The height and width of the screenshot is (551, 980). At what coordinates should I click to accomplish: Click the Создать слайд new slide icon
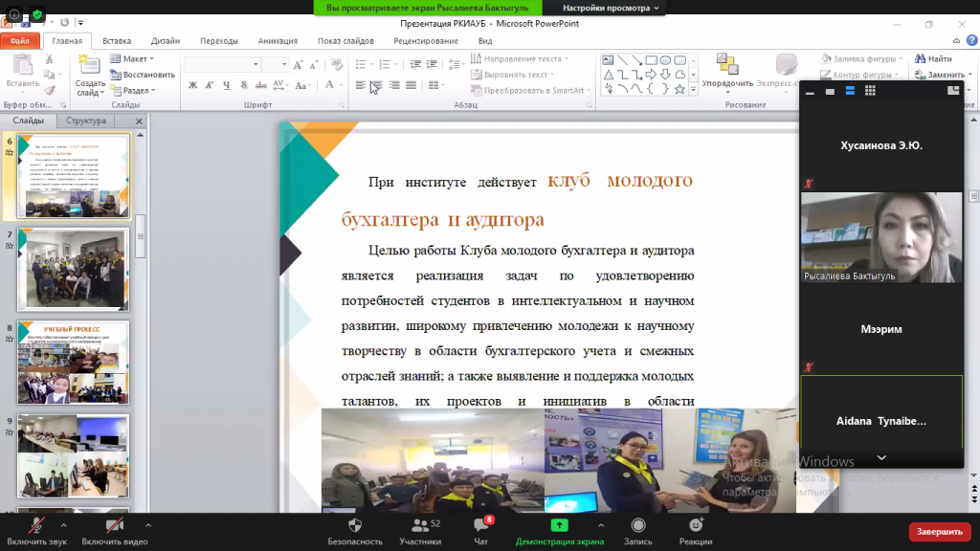coord(89,66)
